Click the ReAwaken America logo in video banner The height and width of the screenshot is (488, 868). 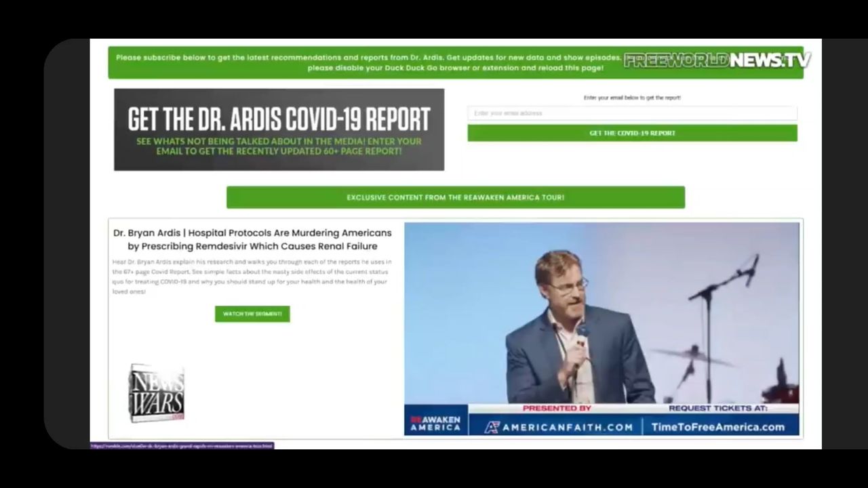pos(435,423)
